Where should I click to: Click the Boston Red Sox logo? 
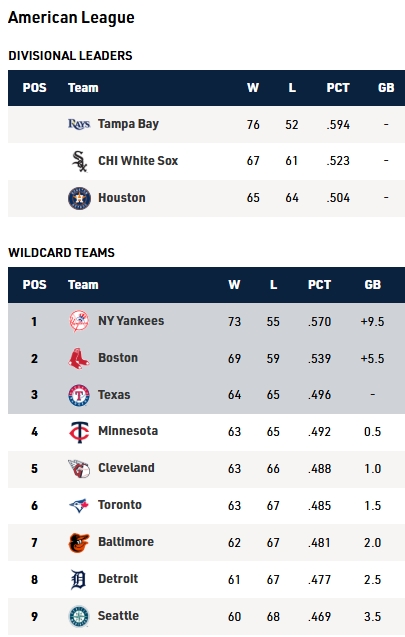(79, 358)
